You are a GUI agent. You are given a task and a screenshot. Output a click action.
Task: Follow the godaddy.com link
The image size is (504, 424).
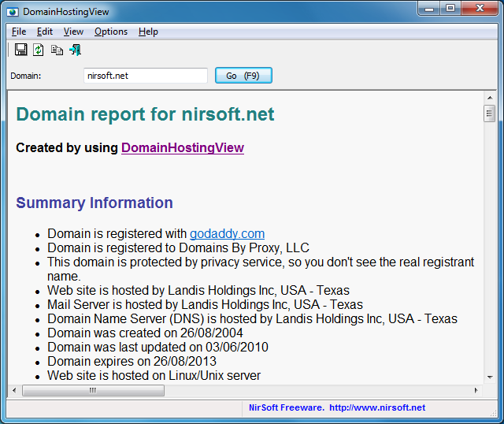[227, 233]
